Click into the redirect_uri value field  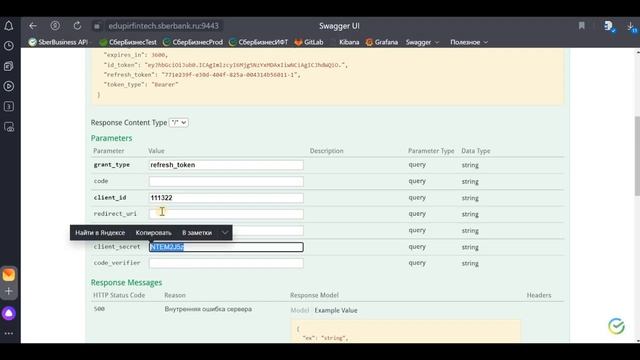[226, 214]
